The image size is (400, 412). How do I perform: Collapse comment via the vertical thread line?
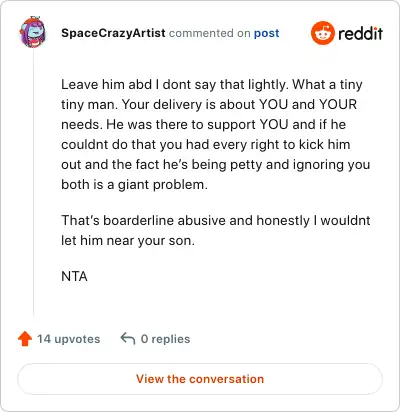click(33, 182)
